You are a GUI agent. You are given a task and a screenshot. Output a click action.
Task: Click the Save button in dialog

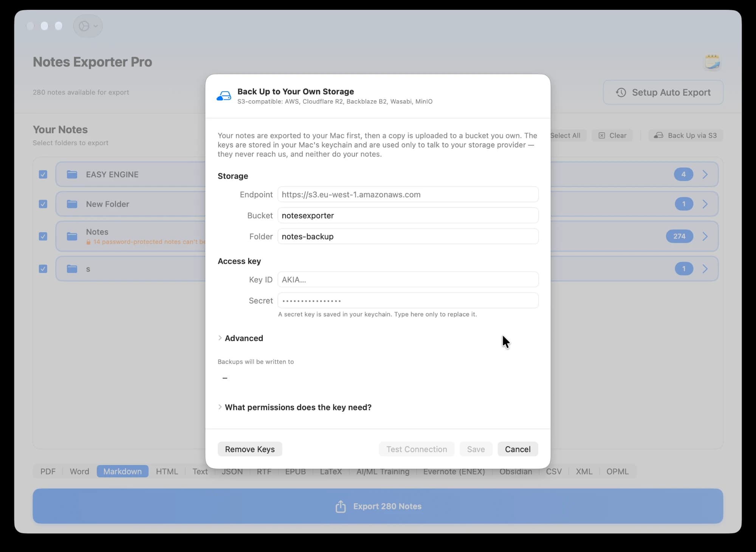476,449
